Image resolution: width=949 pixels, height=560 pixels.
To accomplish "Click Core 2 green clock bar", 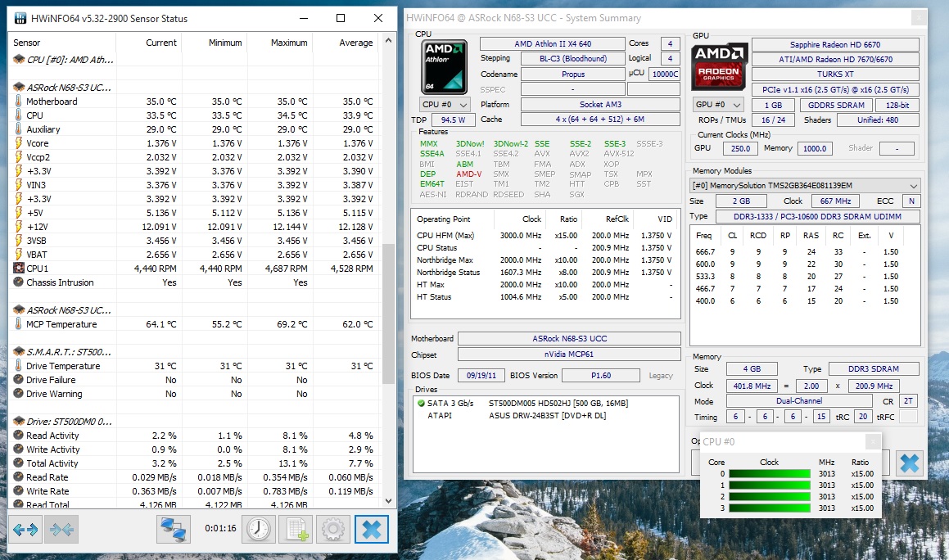I will 769,496.
